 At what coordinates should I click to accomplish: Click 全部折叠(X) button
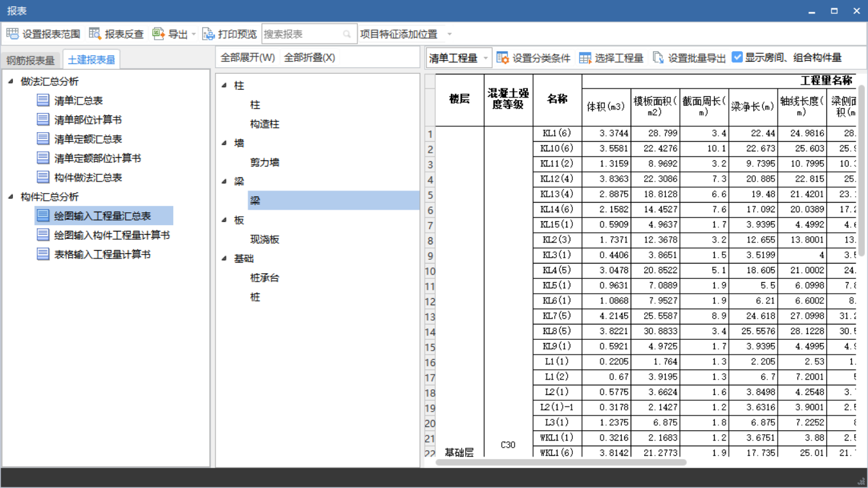pyautogui.click(x=309, y=58)
